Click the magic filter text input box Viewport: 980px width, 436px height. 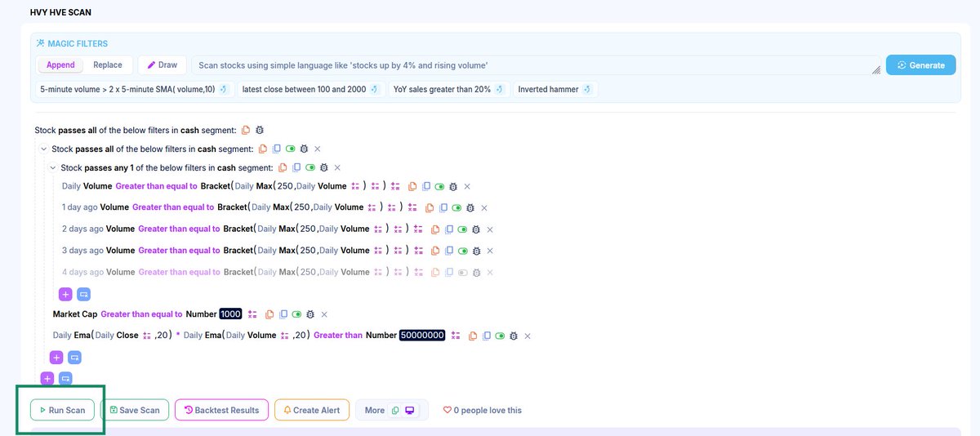tap(535, 65)
